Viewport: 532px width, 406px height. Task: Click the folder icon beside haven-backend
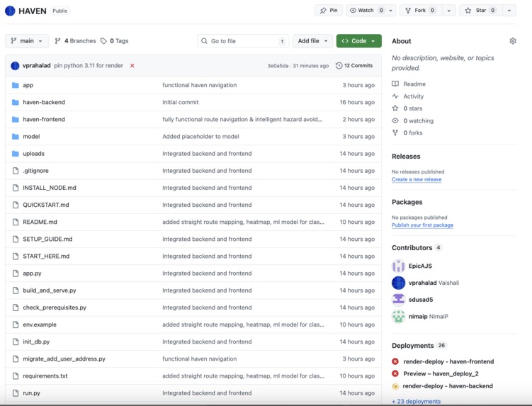coord(16,102)
